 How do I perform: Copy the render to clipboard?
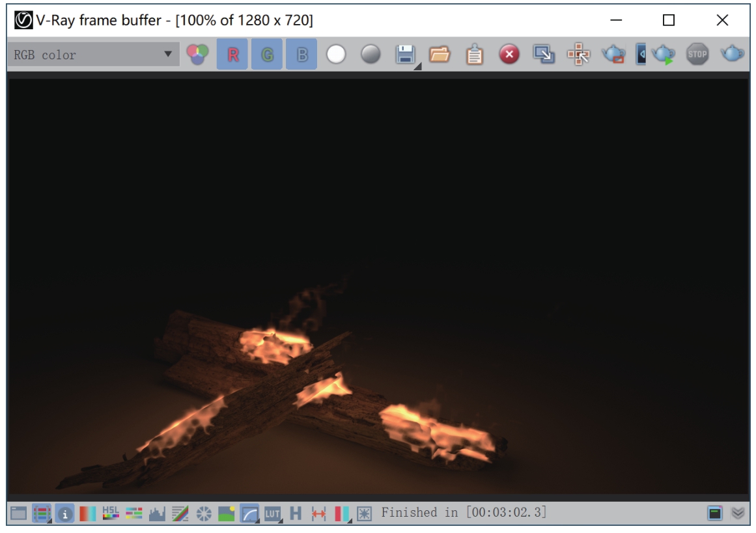(x=474, y=55)
